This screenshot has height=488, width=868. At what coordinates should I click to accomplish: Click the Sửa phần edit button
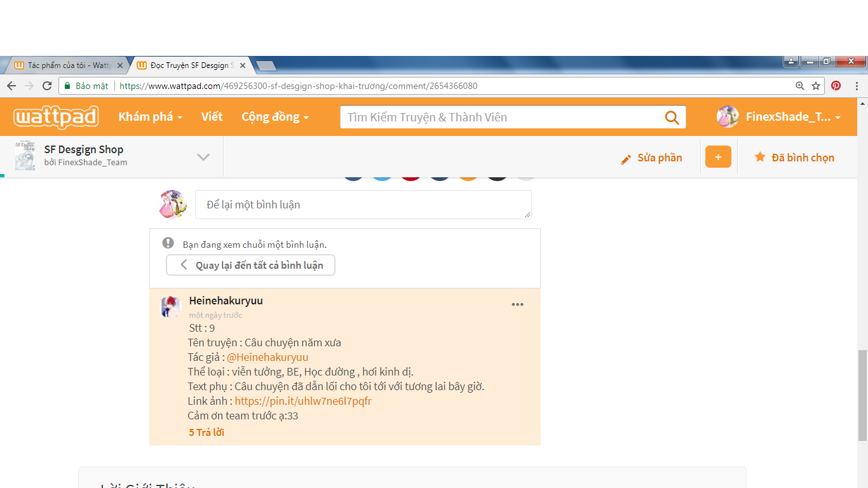click(x=651, y=158)
